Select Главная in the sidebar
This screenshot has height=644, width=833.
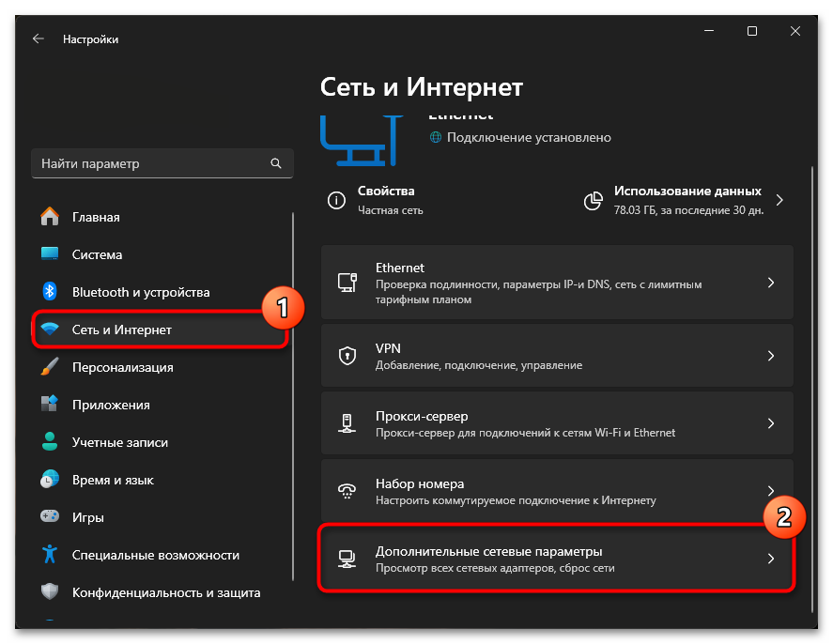click(x=161, y=217)
